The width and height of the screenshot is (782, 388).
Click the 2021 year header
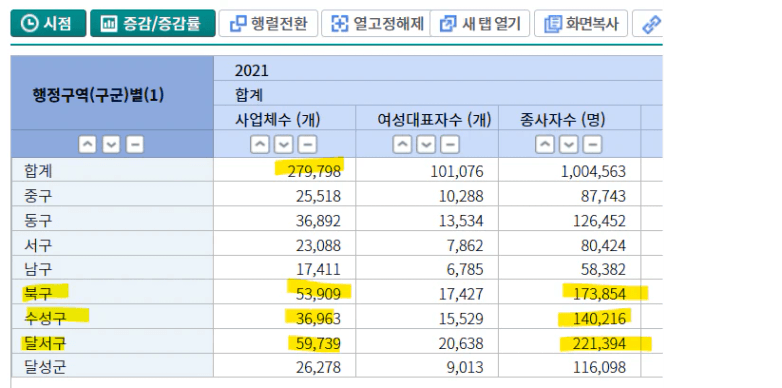coord(251,70)
